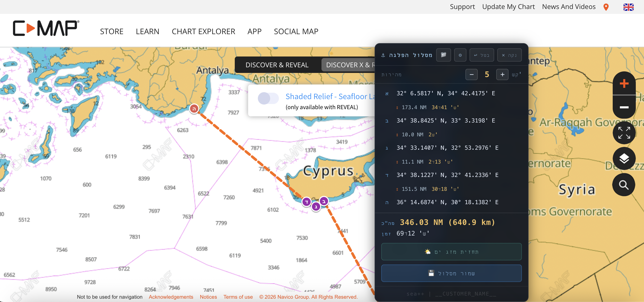Open the Support link
The width and height of the screenshot is (644, 302).
click(462, 7)
